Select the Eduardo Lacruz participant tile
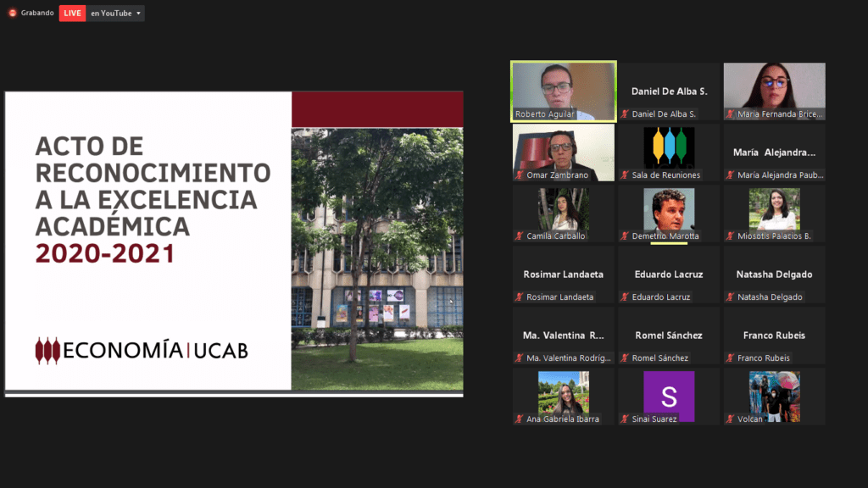 [669, 275]
